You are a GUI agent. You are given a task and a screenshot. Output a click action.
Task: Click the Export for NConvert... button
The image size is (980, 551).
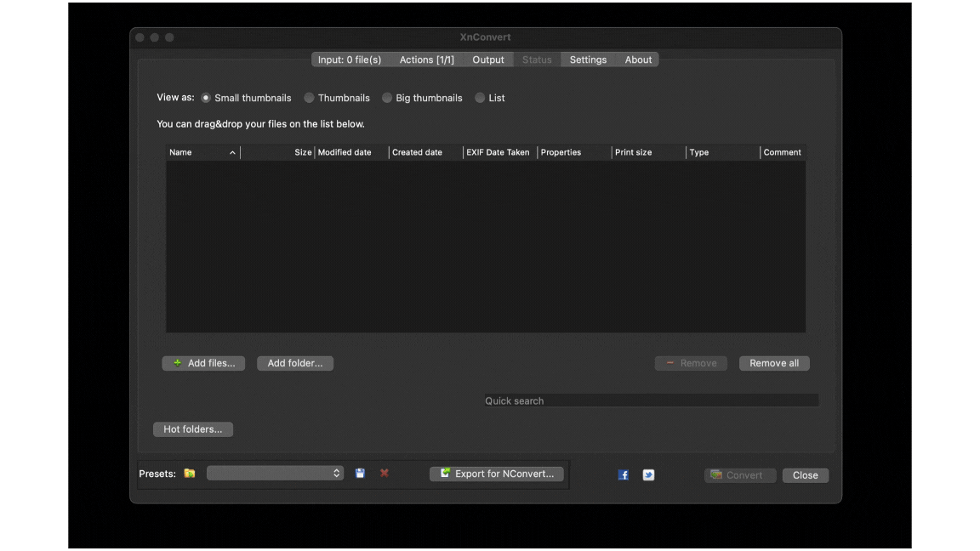[497, 474]
